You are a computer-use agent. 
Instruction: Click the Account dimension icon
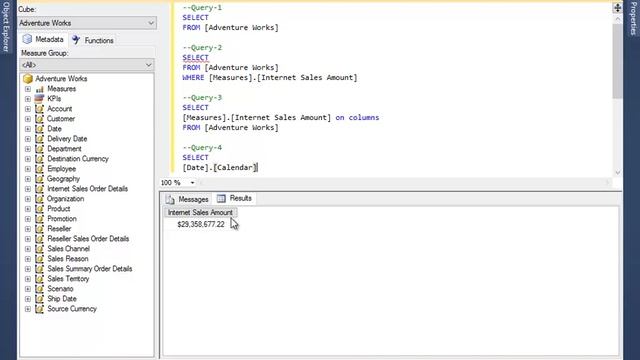[39, 109]
